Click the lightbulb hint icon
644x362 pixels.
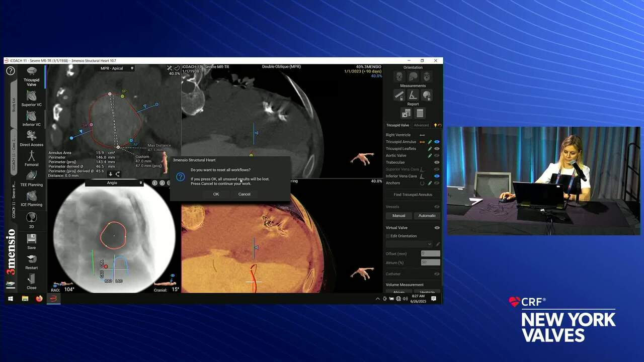click(435, 125)
